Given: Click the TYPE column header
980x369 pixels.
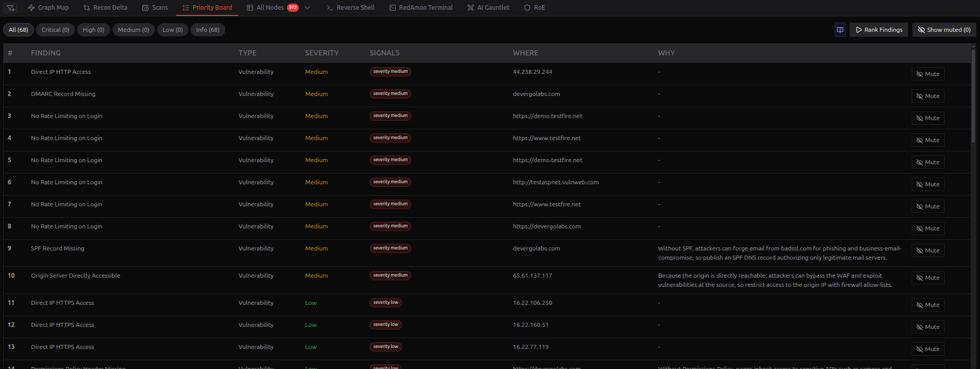Looking at the screenshot, I should coord(247,53).
